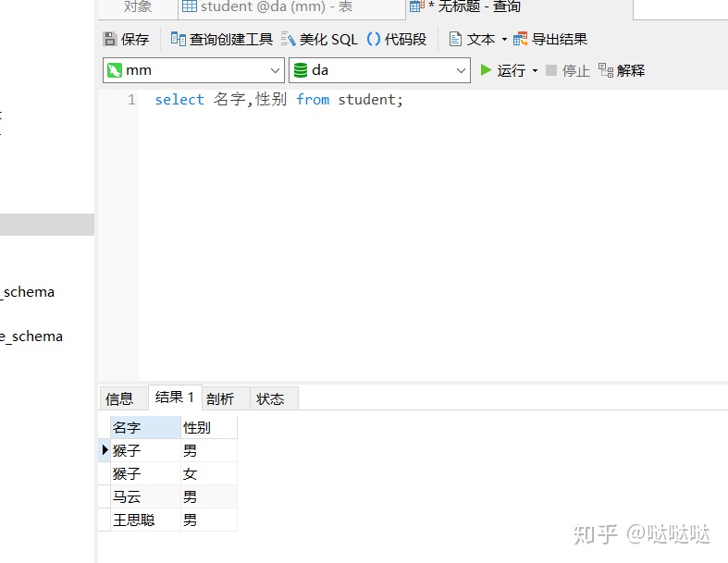Click the Export Result icon
The image size is (728, 563).
[521, 39]
